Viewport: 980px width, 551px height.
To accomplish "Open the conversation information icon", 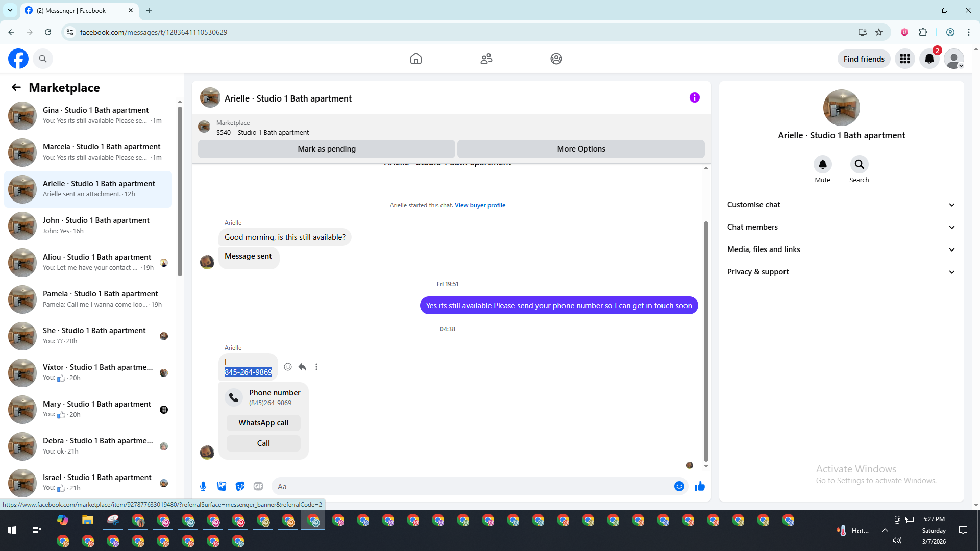I will pyautogui.click(x=695, y=97).
